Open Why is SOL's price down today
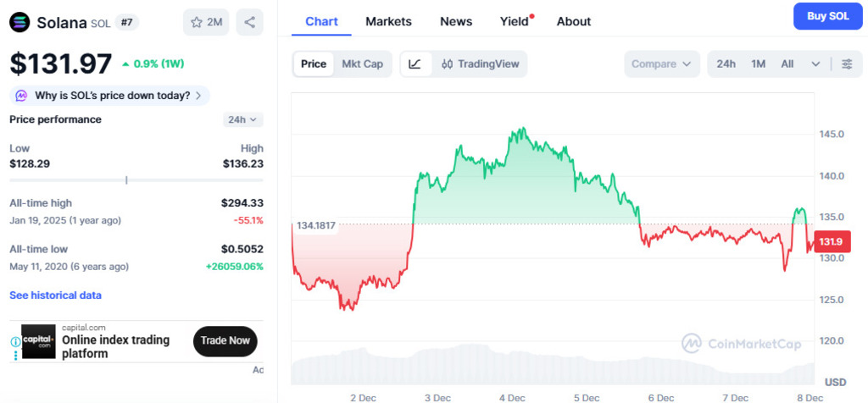This screenshot has height=403, width=868. pyautogui.click(x=110, y=96)
